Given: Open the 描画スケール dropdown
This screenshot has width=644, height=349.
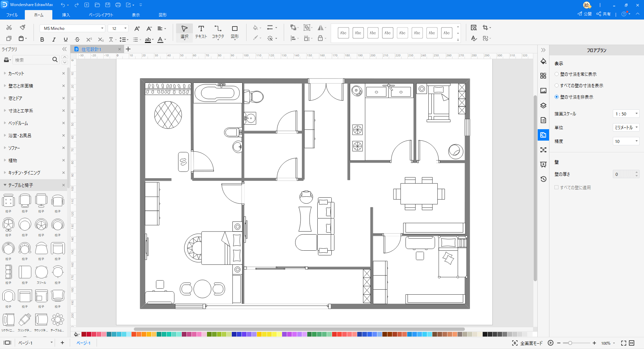Looking at the screenshot, I should point(626,114).
